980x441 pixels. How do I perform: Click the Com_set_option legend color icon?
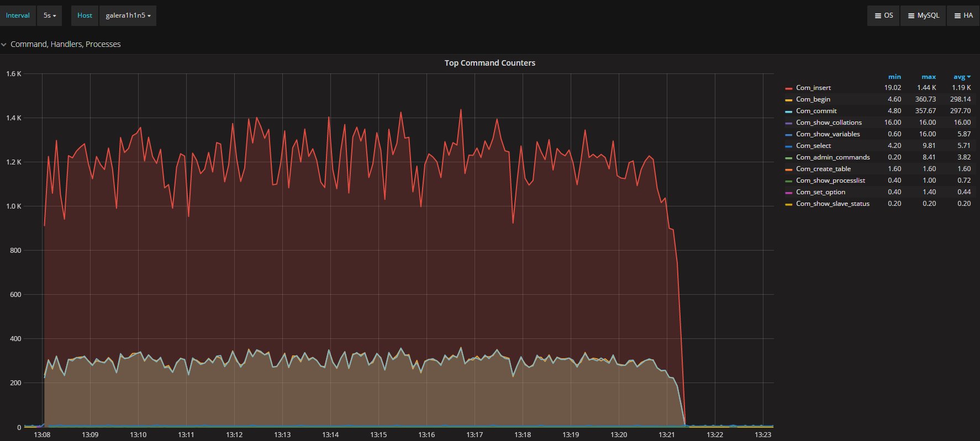coord(789,193)
